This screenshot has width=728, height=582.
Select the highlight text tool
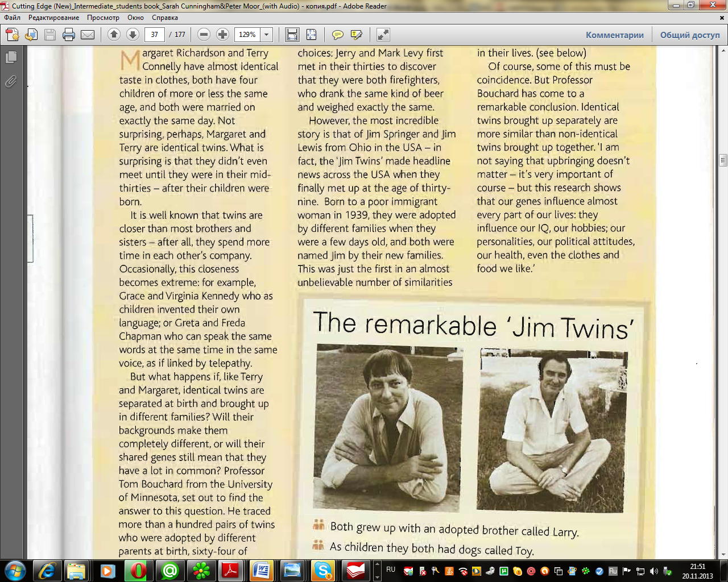(357, 35)
